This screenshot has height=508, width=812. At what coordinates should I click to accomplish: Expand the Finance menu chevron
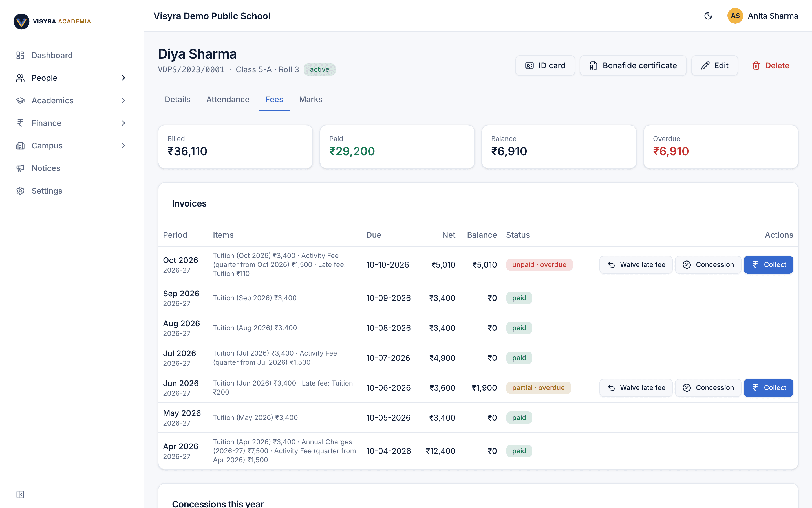coord(123,123)
